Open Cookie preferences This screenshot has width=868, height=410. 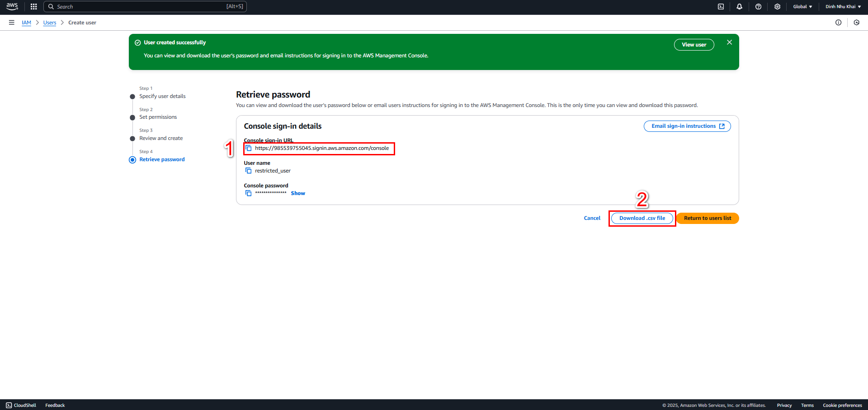tap(842, 405)
